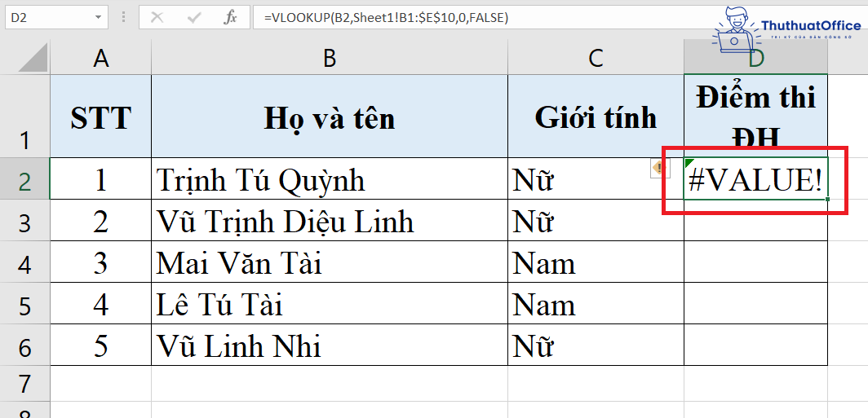868x418 pixels.
Task: Select column B header
Action: tap(329, 58)
